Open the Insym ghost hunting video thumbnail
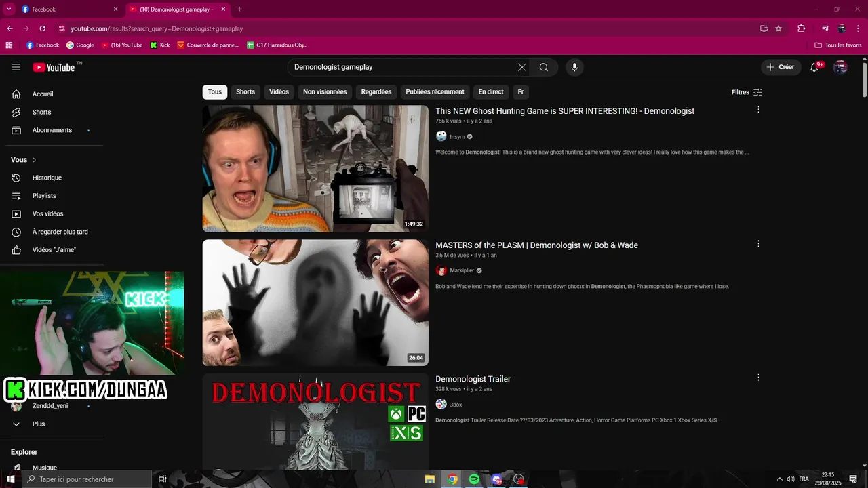 tap(315, 168)
